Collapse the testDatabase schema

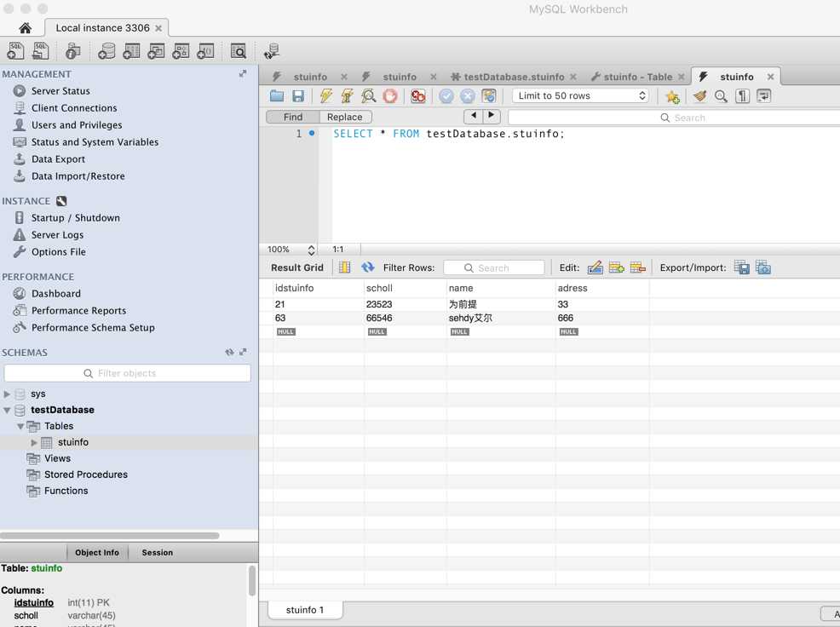7,410
